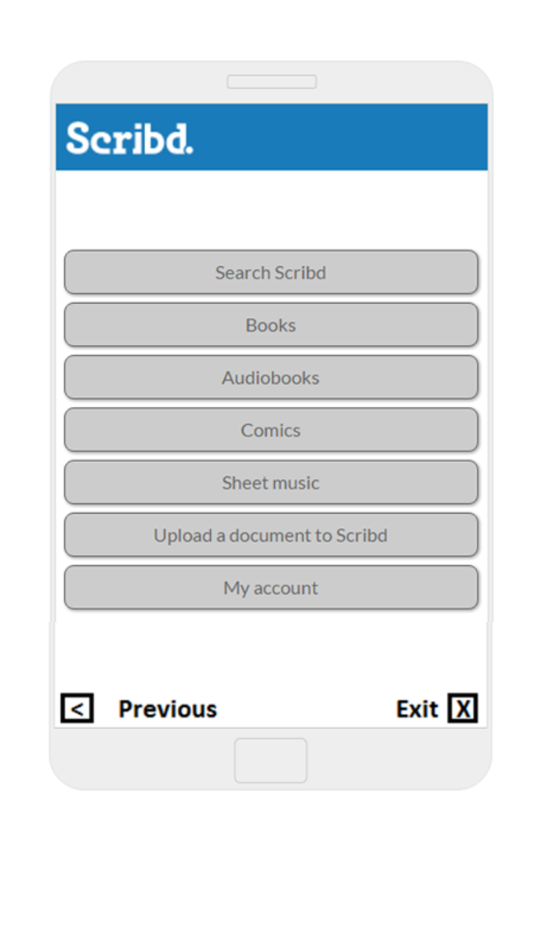Click the letter S of Scribd logo
Screen dimensions: 560x934
tap(77, 138)
